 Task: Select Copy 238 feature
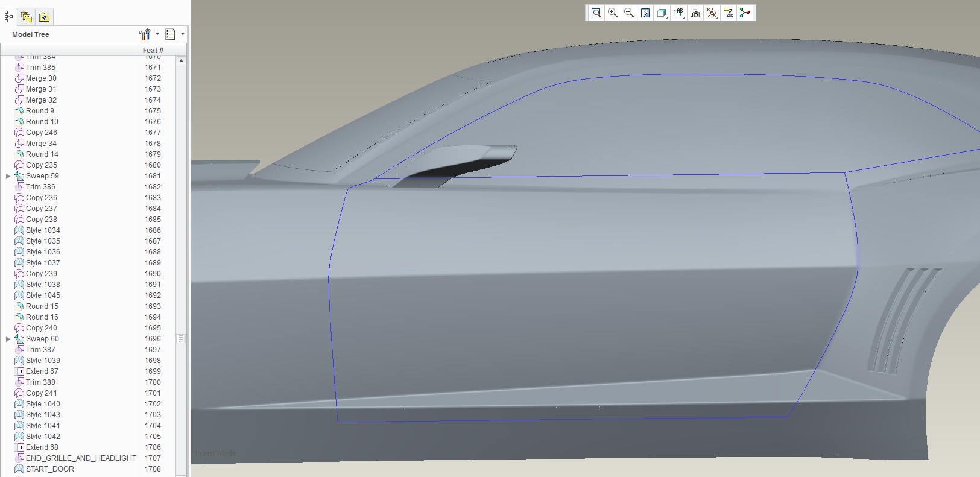(42, 220)
